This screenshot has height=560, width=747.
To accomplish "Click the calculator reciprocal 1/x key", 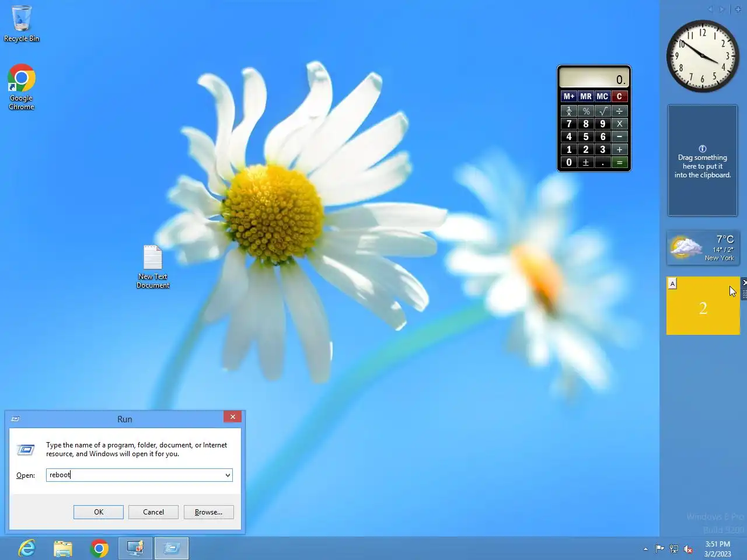I will (x=569, y=111).
